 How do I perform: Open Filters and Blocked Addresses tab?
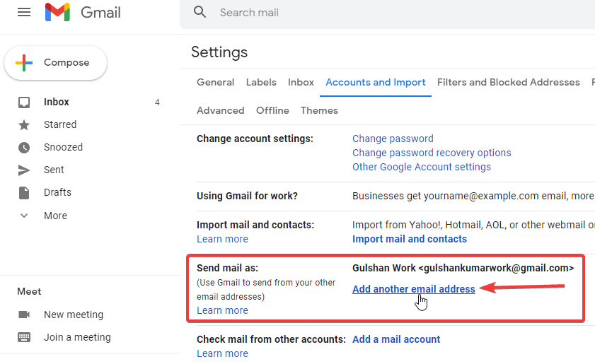pyautogui.click(x=509, y=82)
